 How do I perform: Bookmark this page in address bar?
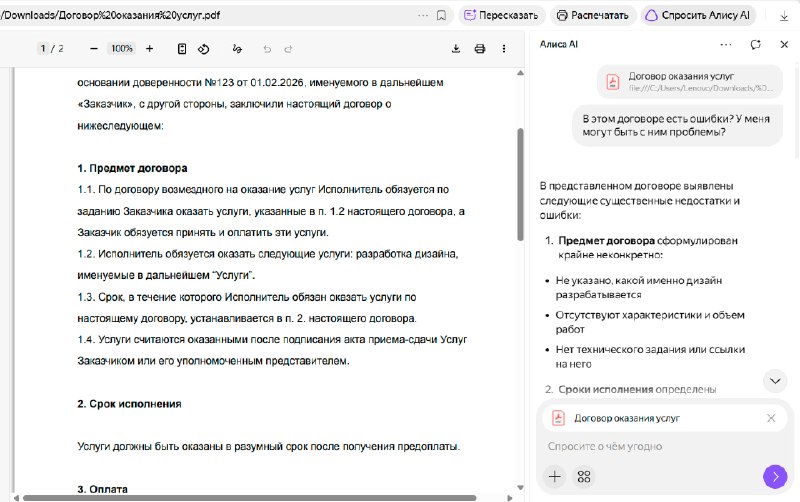pyautogui.click(x=441, y=15)
